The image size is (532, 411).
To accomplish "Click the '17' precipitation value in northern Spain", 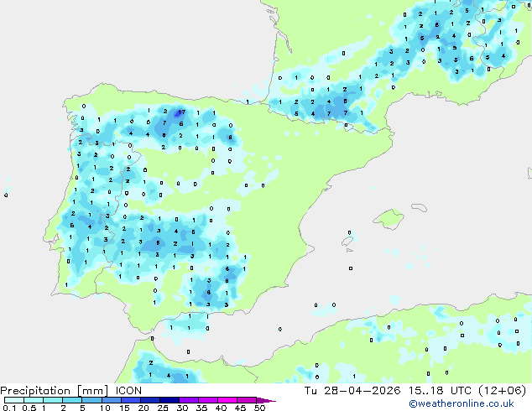I will [x=182, y=112].
